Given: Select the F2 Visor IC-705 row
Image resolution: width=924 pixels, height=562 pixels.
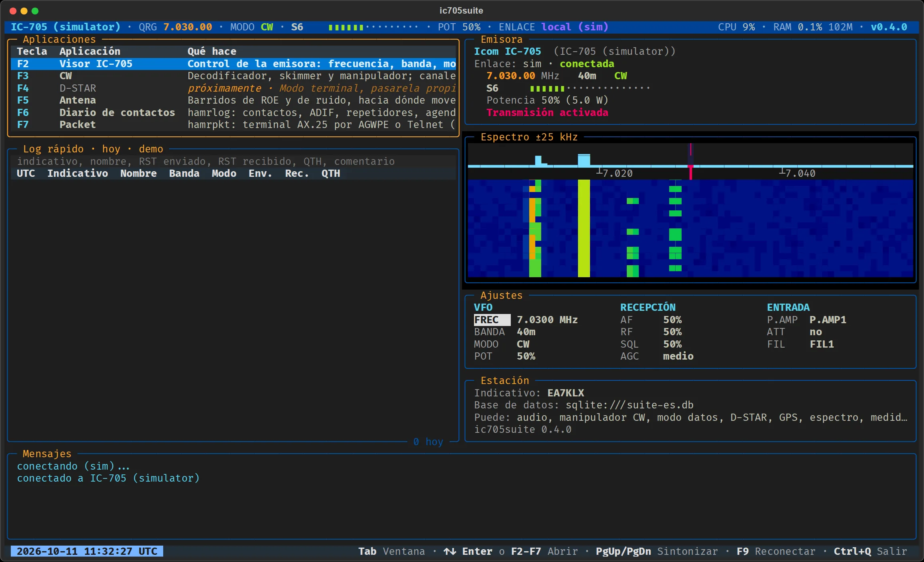Looking at the screenshot, I should (x=234, y=64).
